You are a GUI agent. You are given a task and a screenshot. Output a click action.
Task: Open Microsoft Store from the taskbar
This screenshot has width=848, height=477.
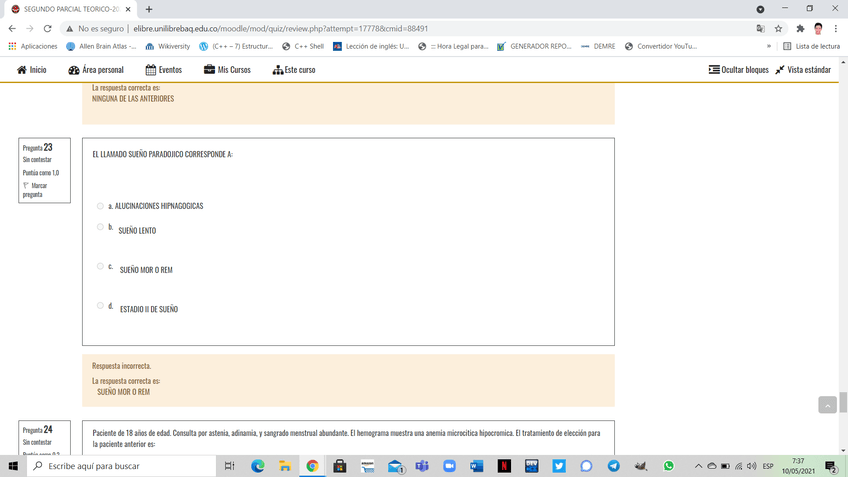340,466
